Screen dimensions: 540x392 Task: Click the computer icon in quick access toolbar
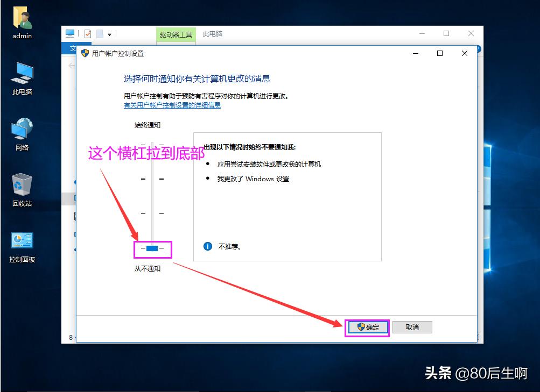point(70,33)
